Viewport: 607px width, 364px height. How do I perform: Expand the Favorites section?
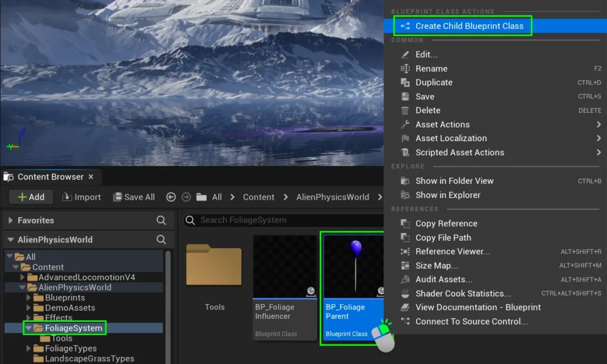click(x=11, y=221)
